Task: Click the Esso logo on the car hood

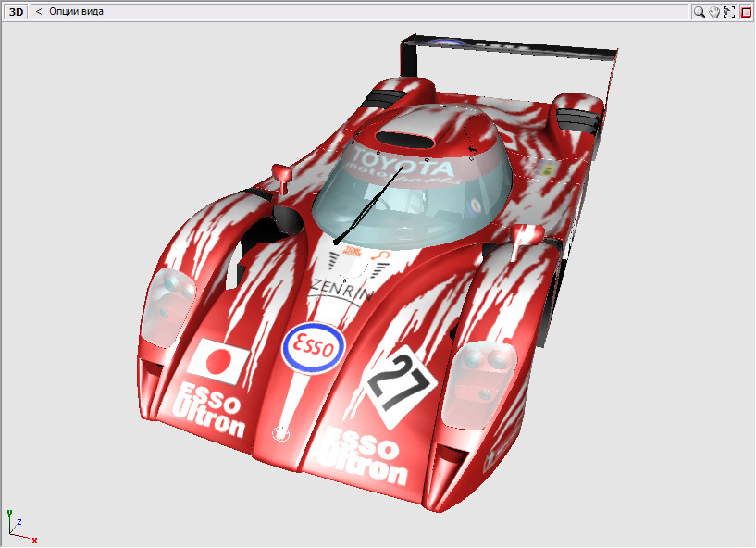Action: [x=314, y=348]
